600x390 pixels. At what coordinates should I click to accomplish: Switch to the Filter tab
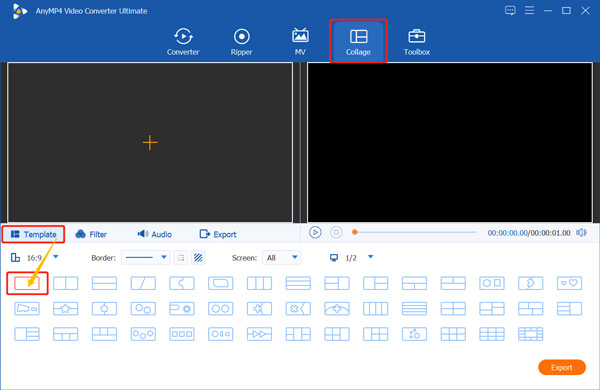click(91, 234)
